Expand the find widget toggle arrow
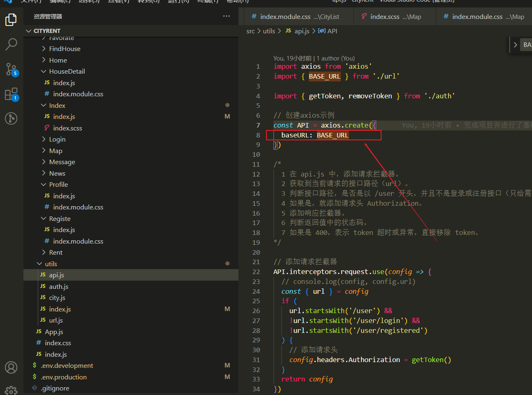The width and height of the screenshot is (532, 395). point(515,44)
